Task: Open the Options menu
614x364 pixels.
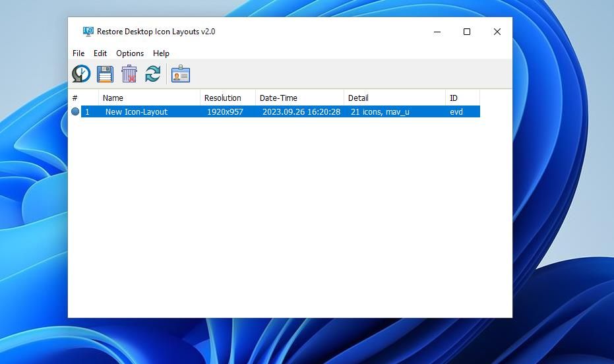Action: [x=130, y=53]
